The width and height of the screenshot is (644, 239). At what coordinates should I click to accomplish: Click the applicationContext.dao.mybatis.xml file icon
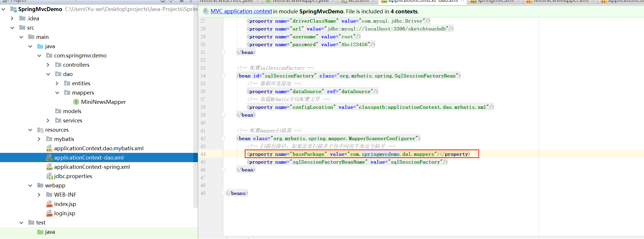point(49,148)
